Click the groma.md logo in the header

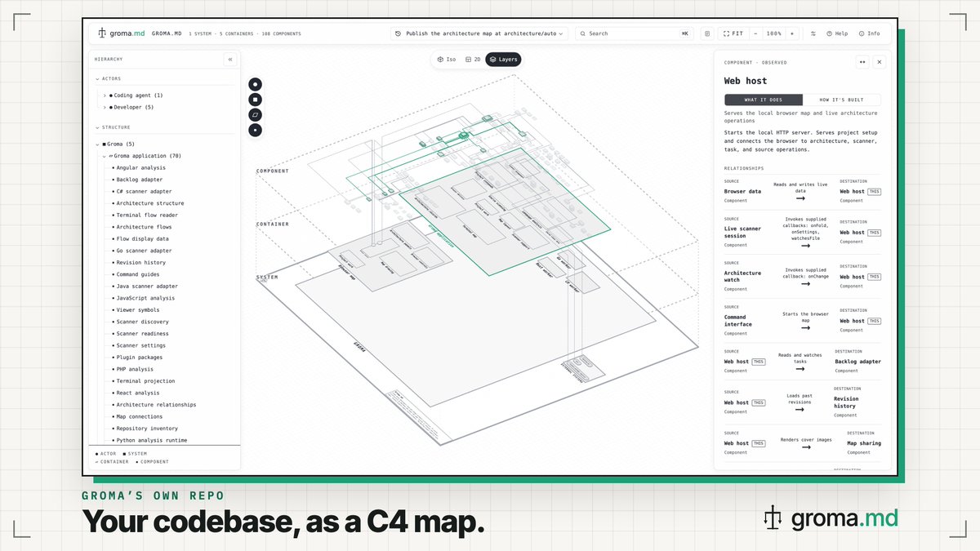[x=121, y=33]
